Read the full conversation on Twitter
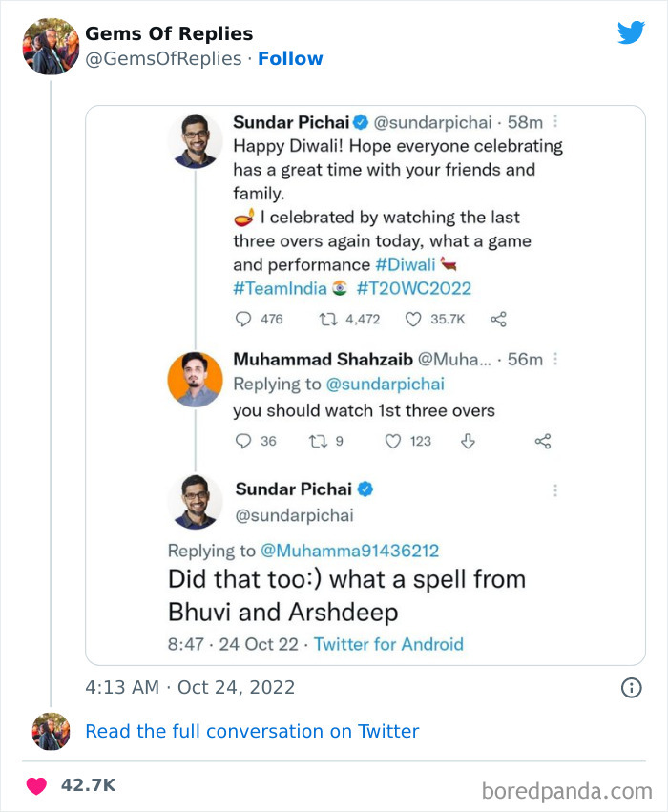Image resolution: width=668 pixels, height=812 pixels. pyautogui.click(x=252, y=731)
